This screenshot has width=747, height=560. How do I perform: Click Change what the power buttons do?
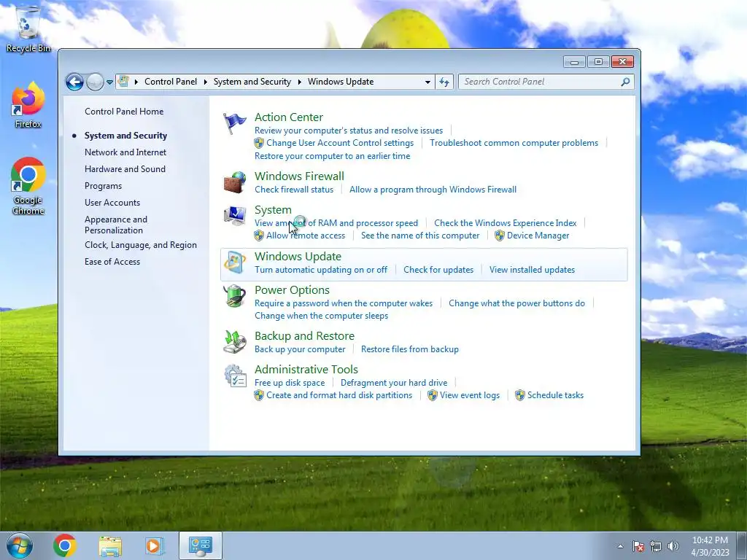pos(516,303)
